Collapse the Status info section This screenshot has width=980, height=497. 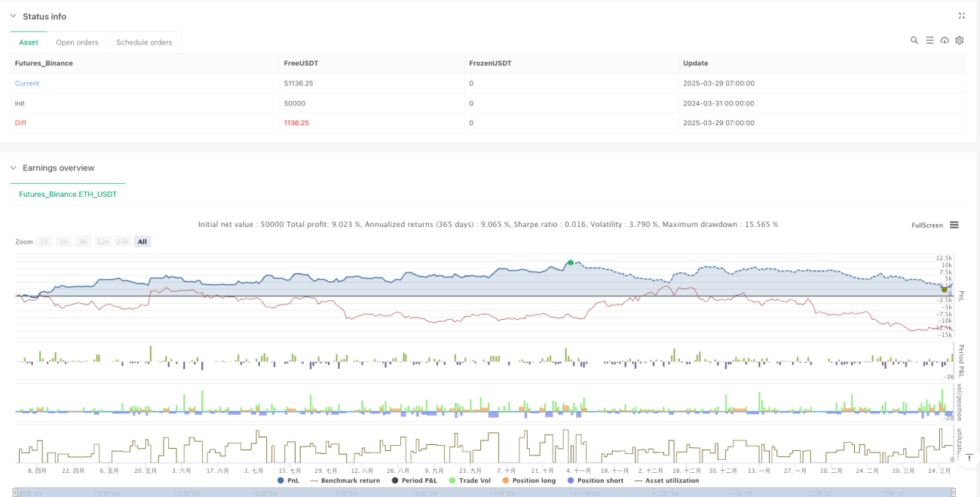pos(13,17)
